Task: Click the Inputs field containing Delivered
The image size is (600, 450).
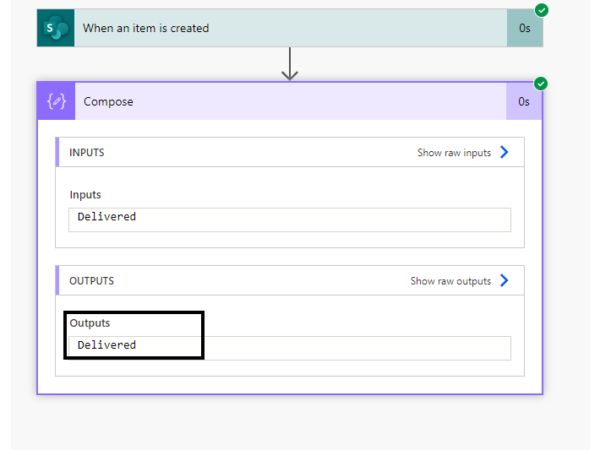Action: 290,217
